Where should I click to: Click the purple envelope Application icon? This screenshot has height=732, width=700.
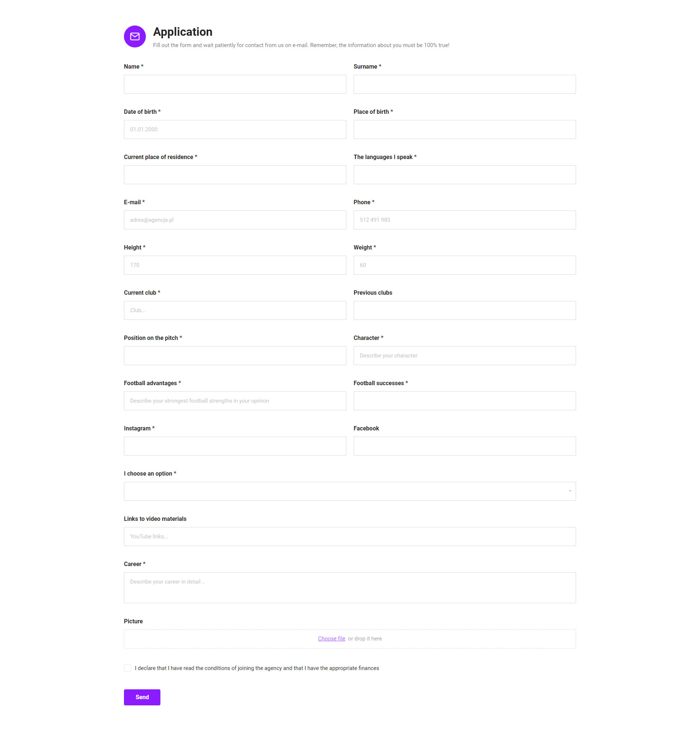pos(135,36)
